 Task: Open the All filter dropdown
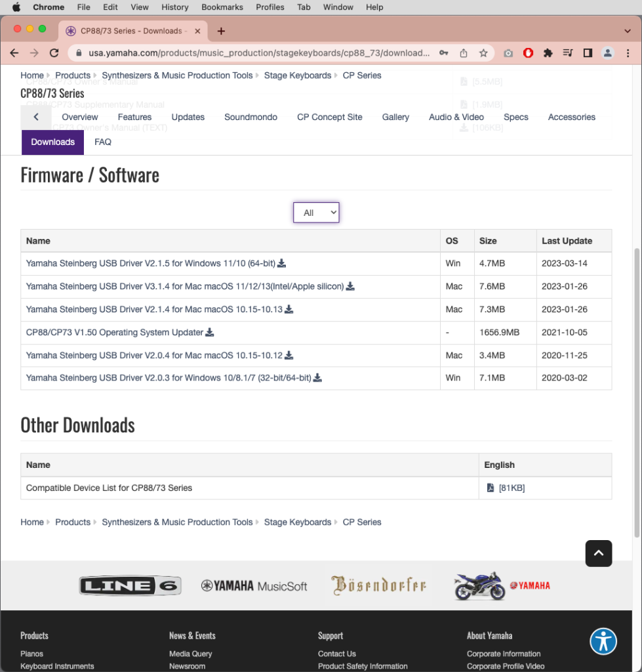pos(316,212)
